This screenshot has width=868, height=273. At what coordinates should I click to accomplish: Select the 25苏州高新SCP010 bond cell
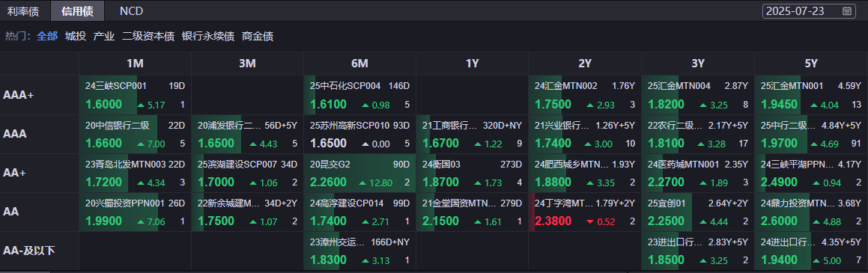tap(359, 135)
